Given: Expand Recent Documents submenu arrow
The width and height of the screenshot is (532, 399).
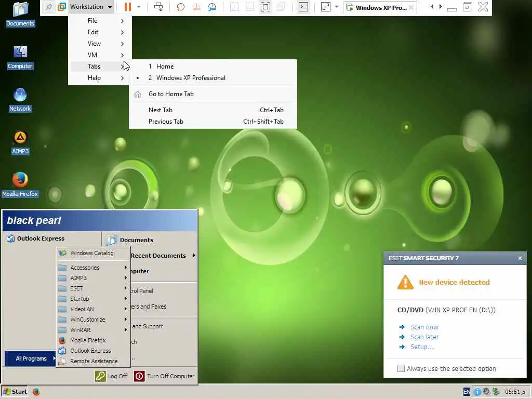Looking at the screenshot, I should pyautogui.click(x=194, y=256).
